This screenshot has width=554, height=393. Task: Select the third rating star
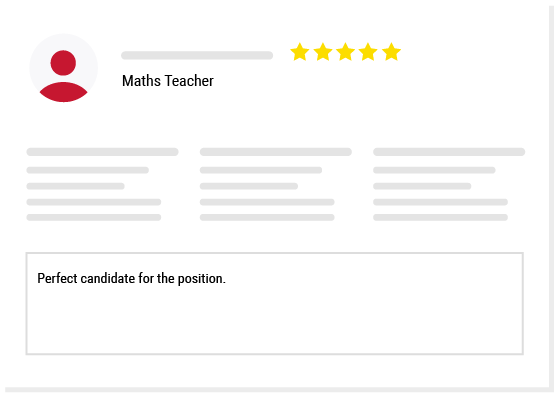click(345, 52)
